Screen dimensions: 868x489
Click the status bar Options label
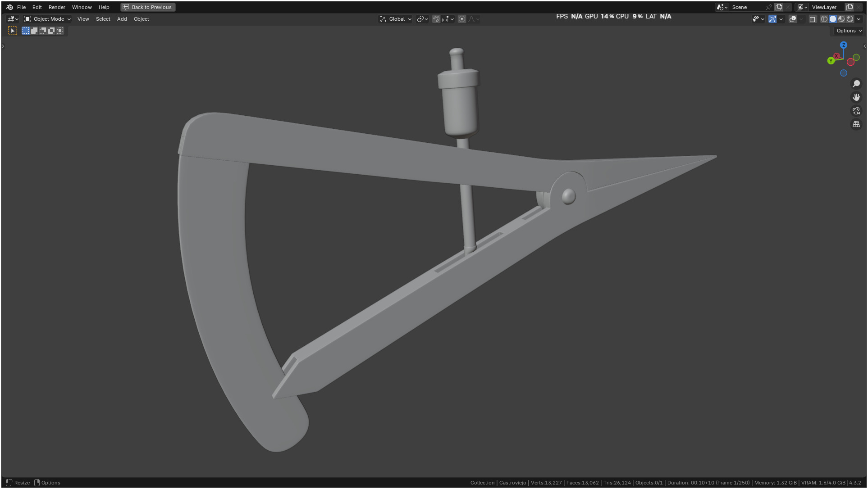(50, 483)
